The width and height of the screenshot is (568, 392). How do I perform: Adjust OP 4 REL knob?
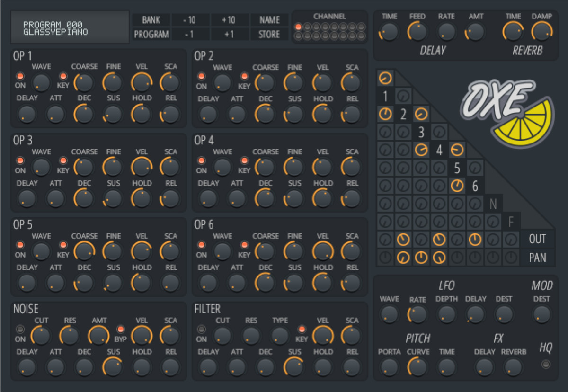(x=352, y=199)
